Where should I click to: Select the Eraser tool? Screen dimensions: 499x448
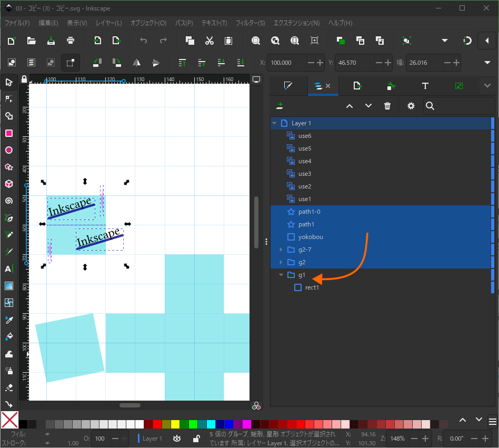click(x=9, y=387)
